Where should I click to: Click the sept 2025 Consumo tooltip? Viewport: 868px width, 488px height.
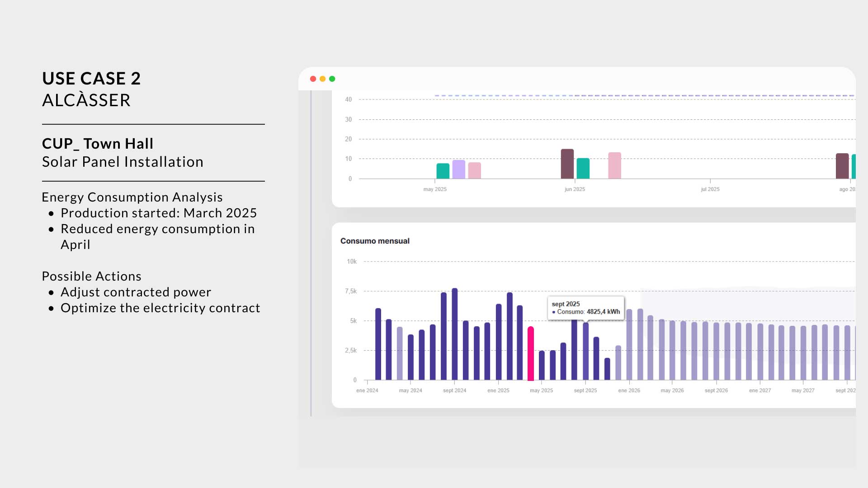coord(586,308)
